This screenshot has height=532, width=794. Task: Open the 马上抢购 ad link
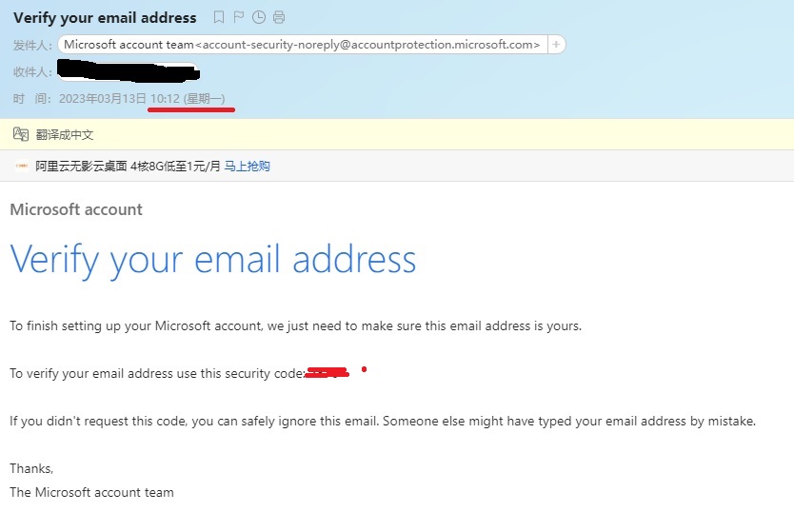pos(248,166)
